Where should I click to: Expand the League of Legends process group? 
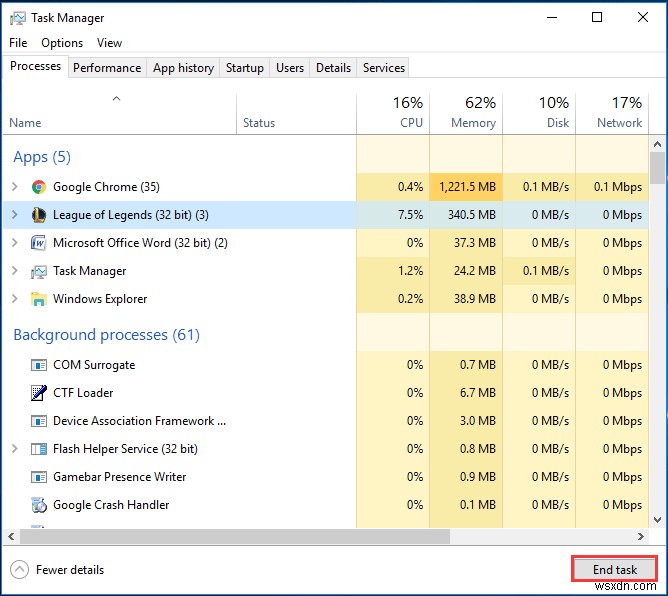coord(15,215)
